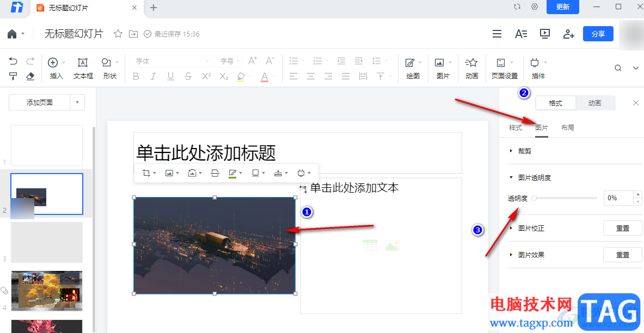Start slideshow presentation icon
This screenshot has height=333, width=644.
tap(544, 34)
